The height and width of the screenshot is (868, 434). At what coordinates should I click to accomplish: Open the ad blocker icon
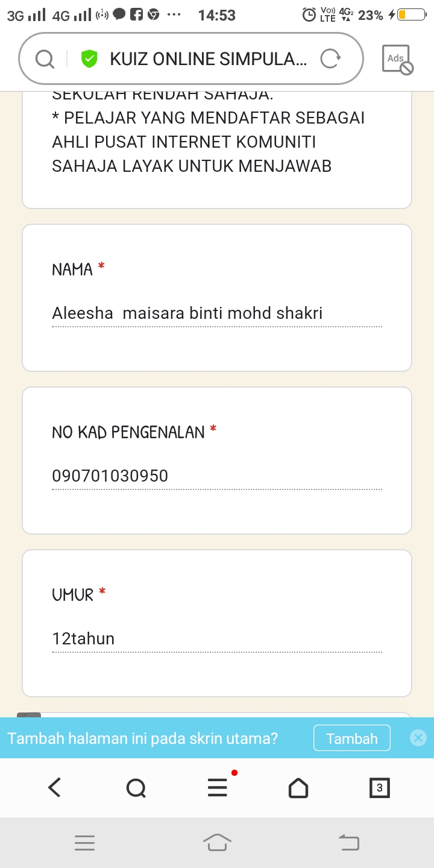click(x=397, y=60)
